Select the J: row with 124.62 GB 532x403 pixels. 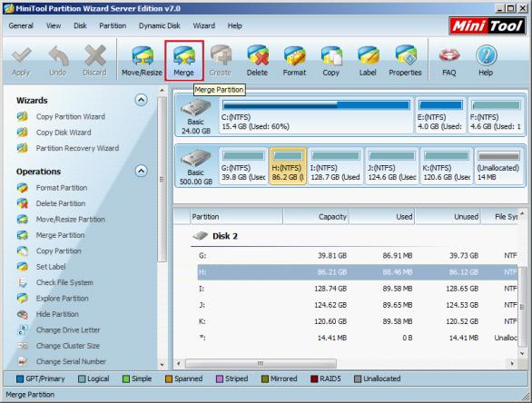pos(358,305)
